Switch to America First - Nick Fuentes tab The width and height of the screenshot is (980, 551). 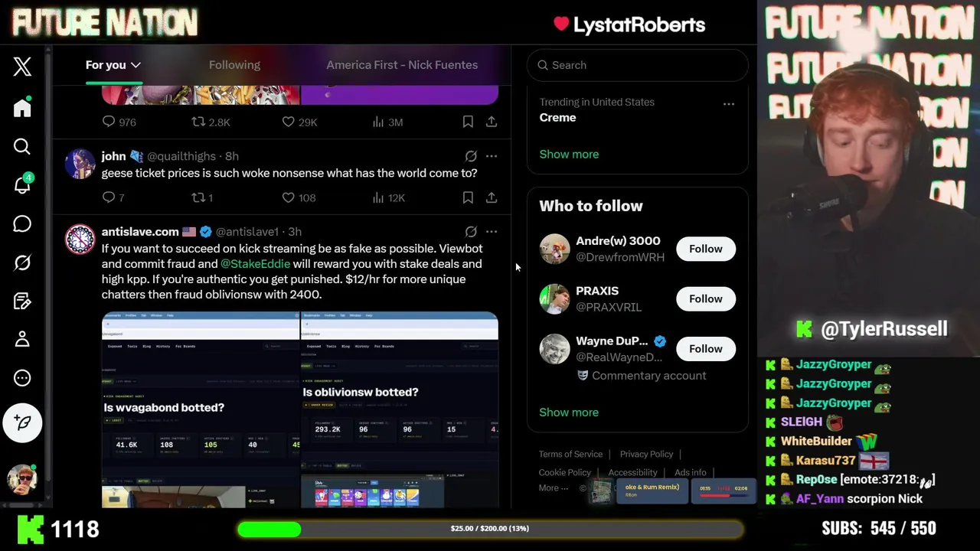(402, 65)
